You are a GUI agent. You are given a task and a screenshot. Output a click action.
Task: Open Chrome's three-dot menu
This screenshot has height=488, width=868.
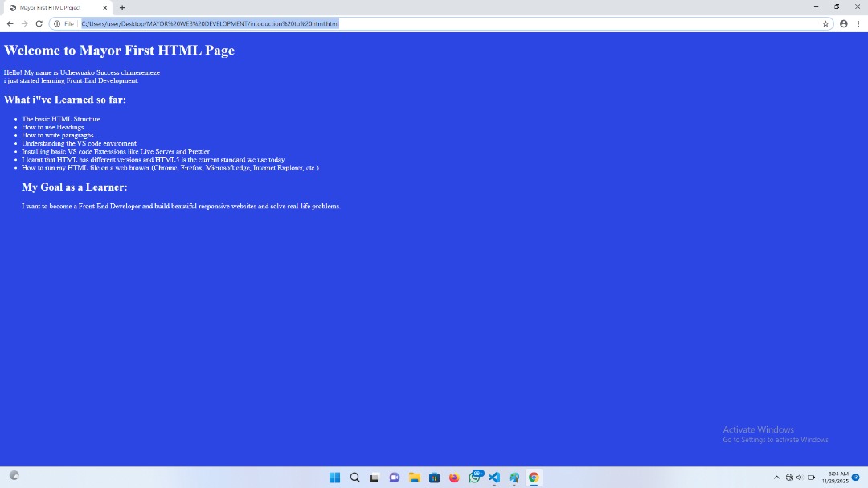click(x=858, y=24)
